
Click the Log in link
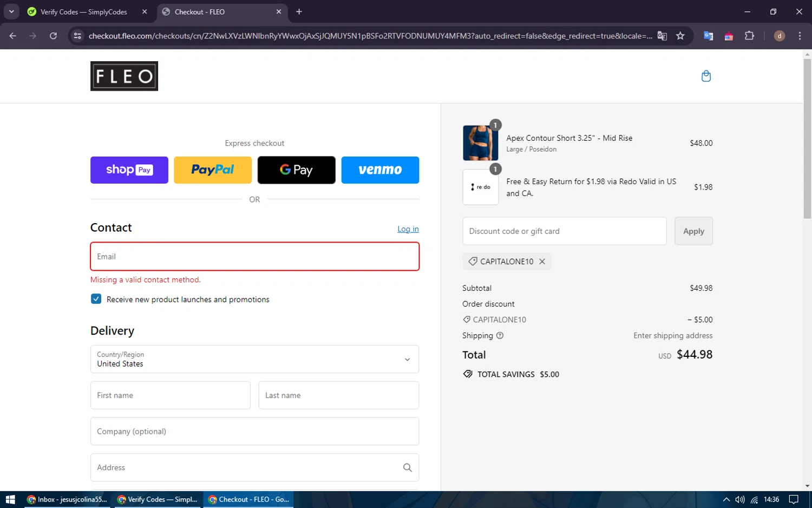tap(408, 229)
